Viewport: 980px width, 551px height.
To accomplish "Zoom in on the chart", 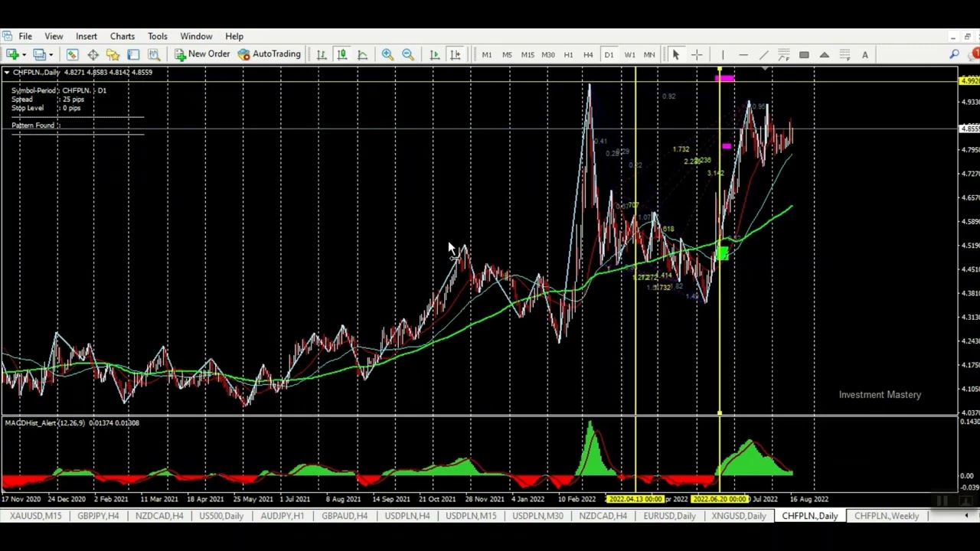I will point(387,54).
